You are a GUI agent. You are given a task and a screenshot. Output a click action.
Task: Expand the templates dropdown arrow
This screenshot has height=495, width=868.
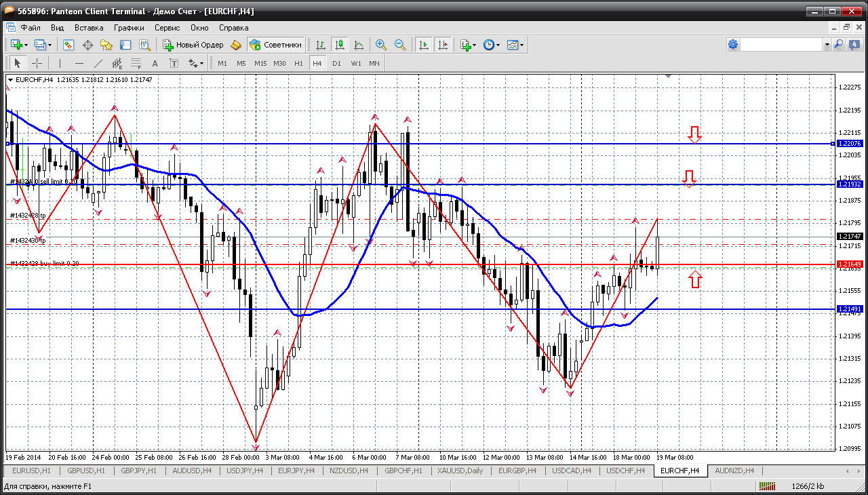point(522,45)
